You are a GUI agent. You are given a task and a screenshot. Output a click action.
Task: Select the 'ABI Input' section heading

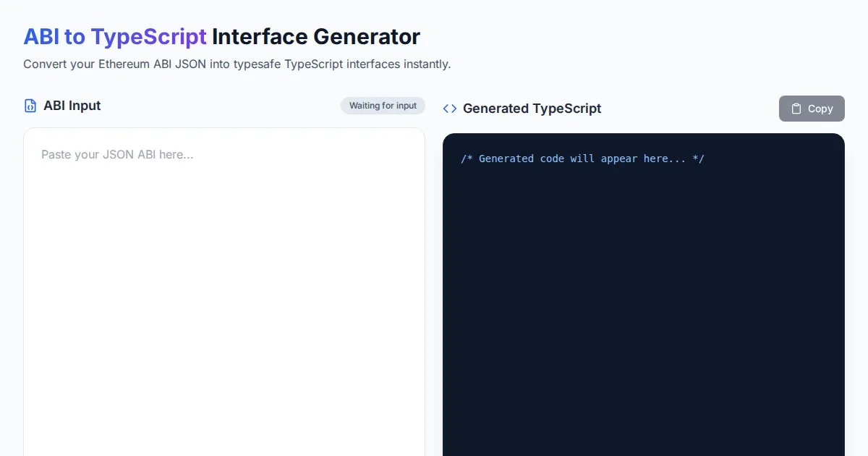coord(72,106)
